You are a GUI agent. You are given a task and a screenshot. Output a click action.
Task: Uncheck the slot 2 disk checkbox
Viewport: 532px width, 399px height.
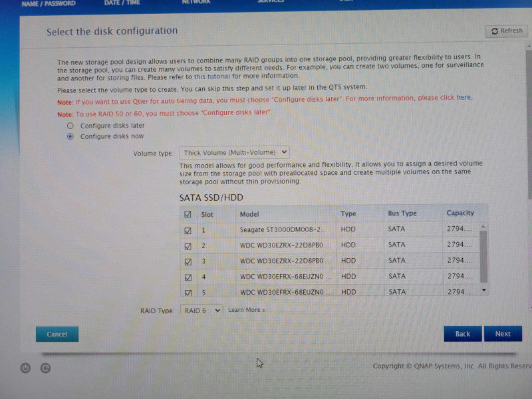pyautogui.click(x=188, y=246)
